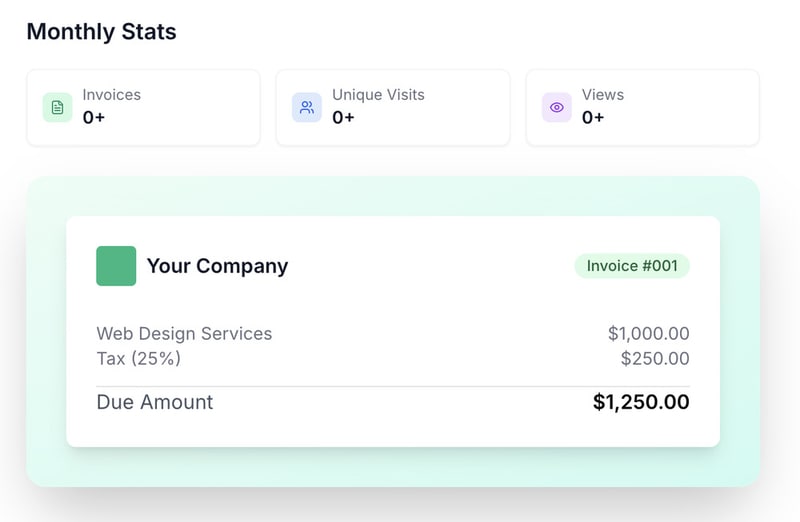Click the blue users icon
The height and width of the screenshot is (522, 800).
coord(307,107)
